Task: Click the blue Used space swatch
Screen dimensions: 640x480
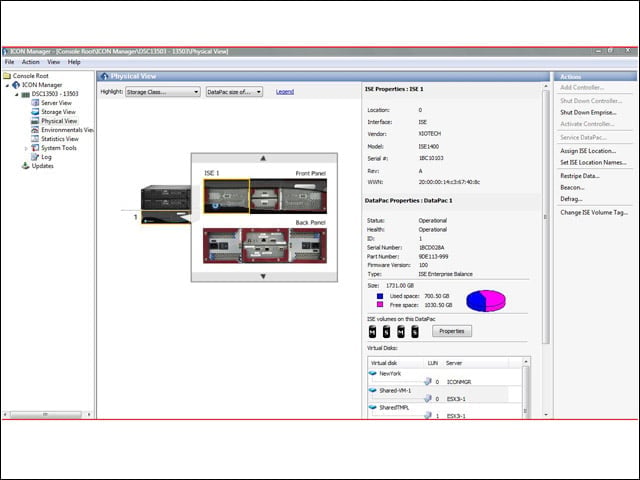Action: 380,296
